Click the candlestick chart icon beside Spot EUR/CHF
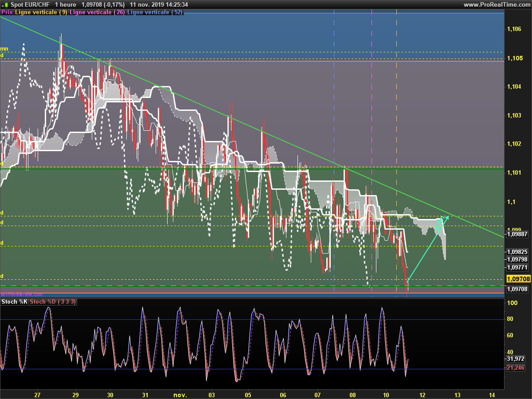This screenshot has width=532, height=399. coord(5,4)
